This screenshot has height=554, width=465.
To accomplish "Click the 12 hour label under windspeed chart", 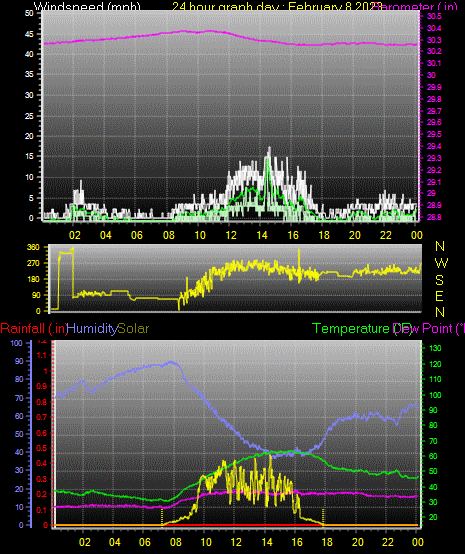I will pyautogui.click(x=231, y=235).
